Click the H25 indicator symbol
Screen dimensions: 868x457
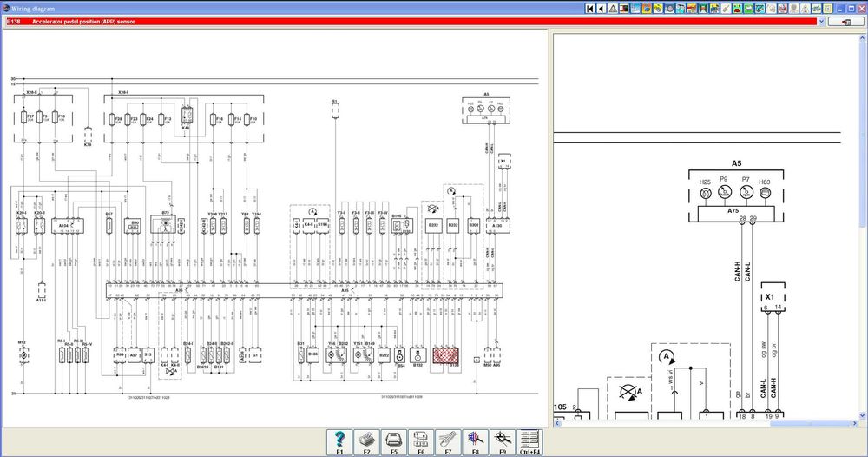click(x=705, y=194)
